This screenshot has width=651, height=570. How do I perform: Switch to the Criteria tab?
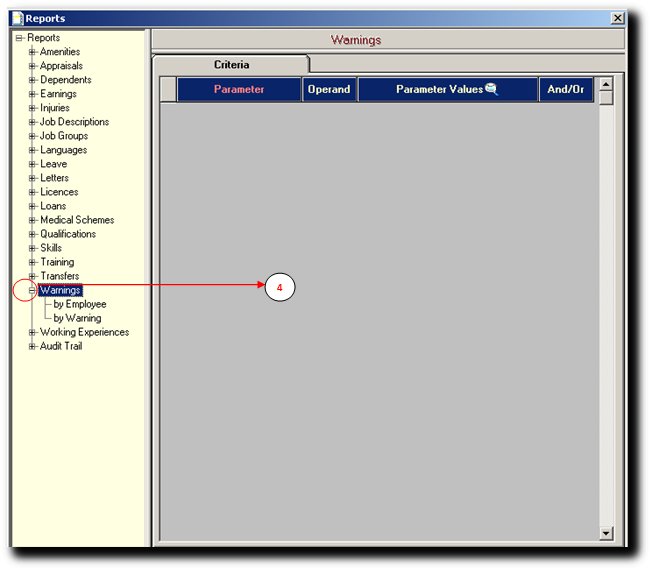point(230,65)
